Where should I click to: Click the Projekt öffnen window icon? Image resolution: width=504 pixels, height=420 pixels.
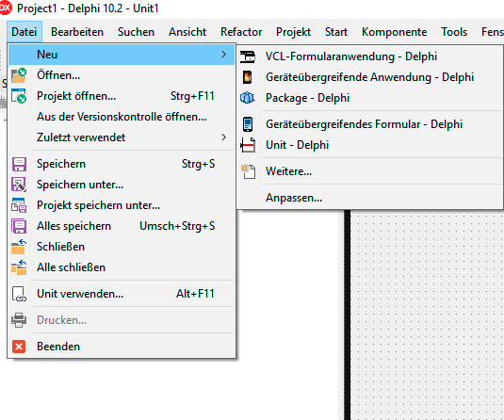click(x=19, y=96)
